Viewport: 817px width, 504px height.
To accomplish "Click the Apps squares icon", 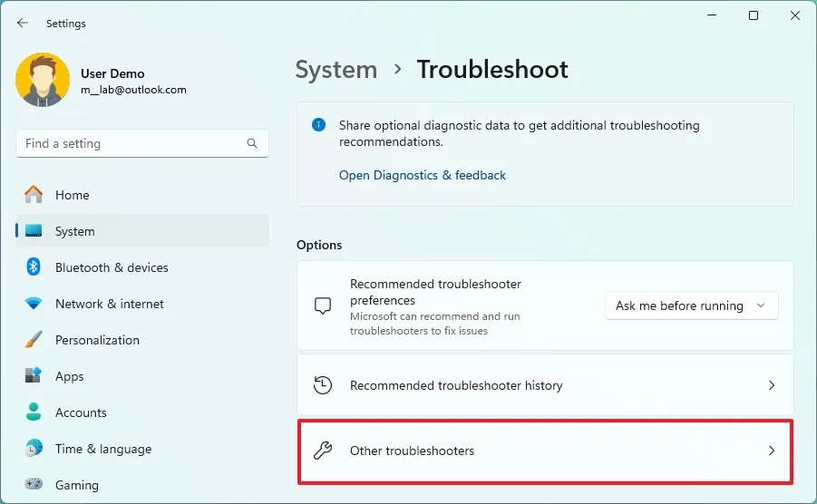I will pos(34,375).
